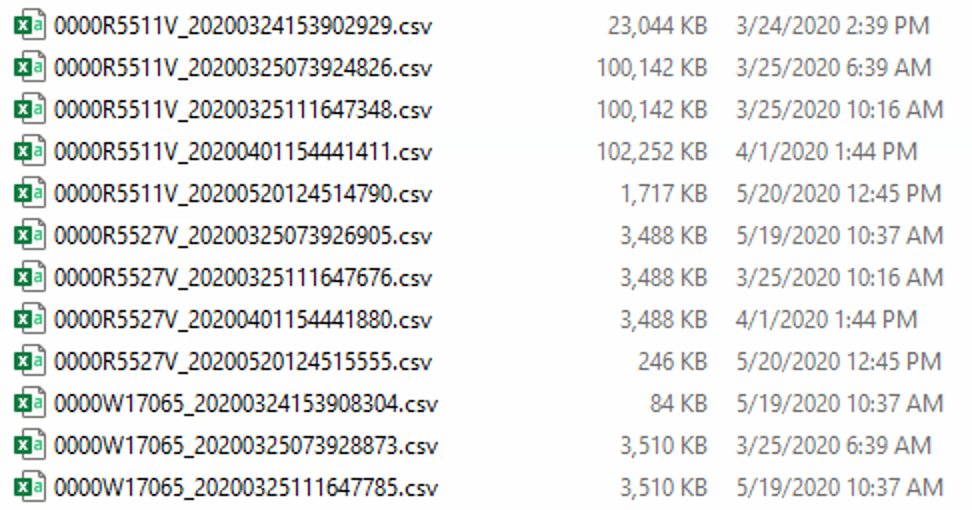Click the date 3/24/2020 2:39 PM
The width and height of the screenshot is (972, 510).
833,25
